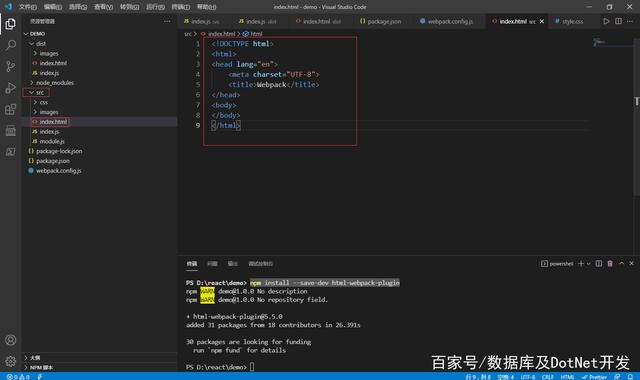Change CRLF line ending in status bar

pos(548,377)
